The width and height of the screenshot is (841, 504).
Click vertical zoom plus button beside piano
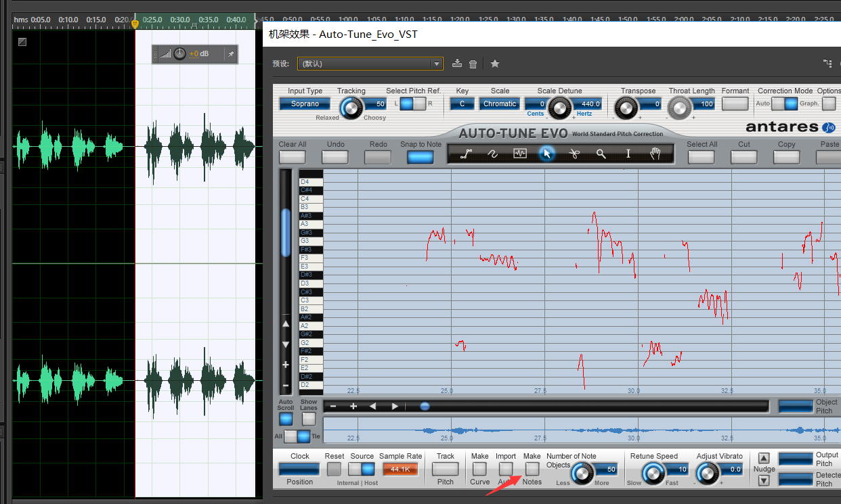286,365
